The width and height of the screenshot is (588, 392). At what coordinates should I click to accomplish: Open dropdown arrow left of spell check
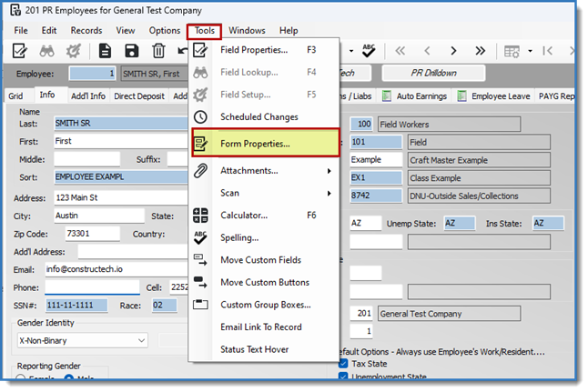click(351, 51)
